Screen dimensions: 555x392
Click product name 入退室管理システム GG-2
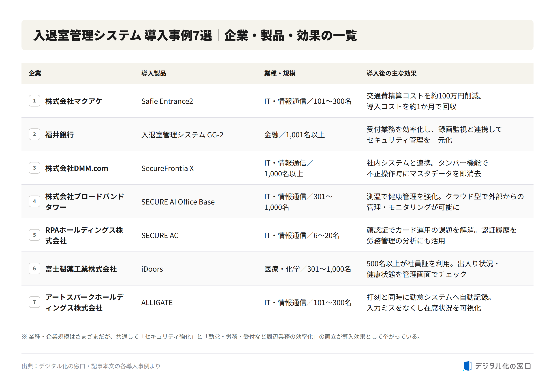(183, 135)
